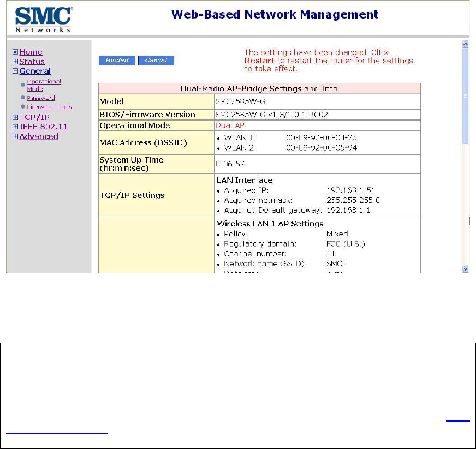
Task: Open the General menu link
Action: (35, 71)
